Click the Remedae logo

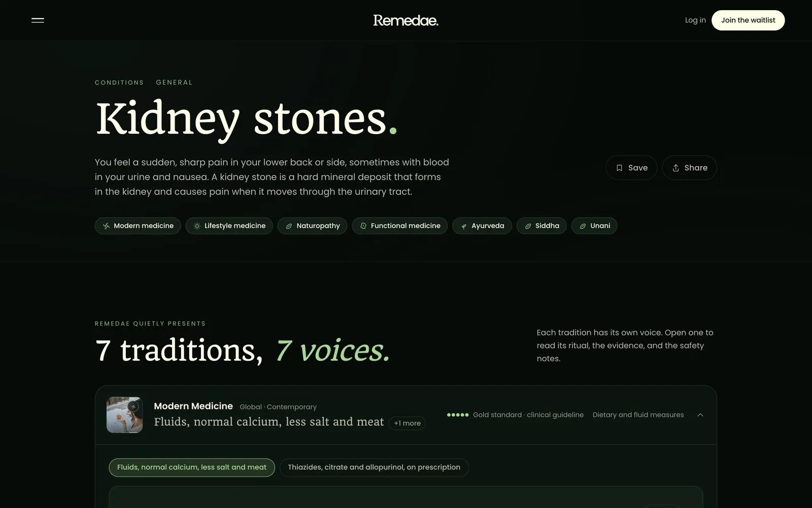(405, 20)
